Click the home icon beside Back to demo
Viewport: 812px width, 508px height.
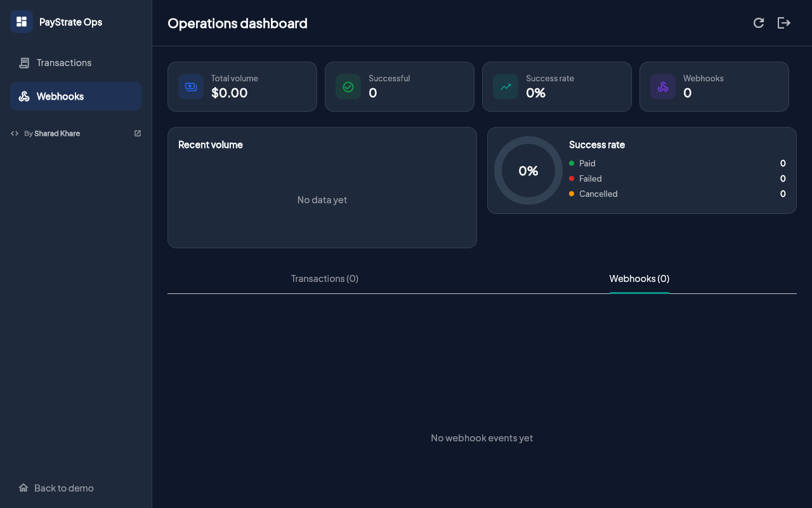[23, 488]
